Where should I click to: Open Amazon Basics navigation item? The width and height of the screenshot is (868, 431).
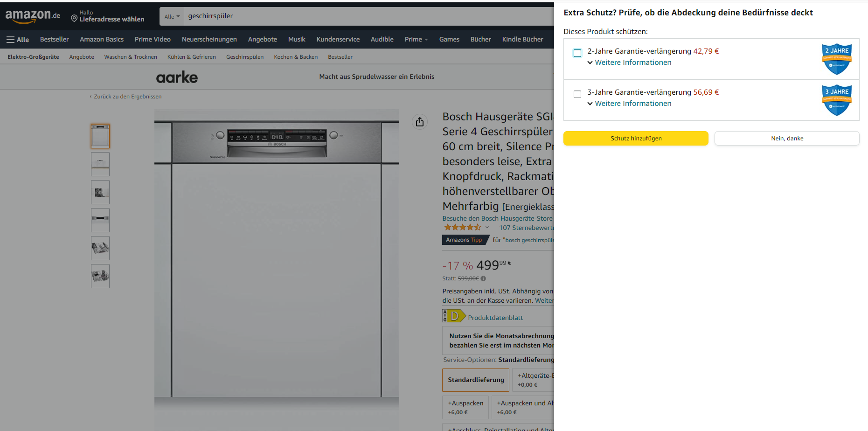pyautogui.click(x=102, y=40)
